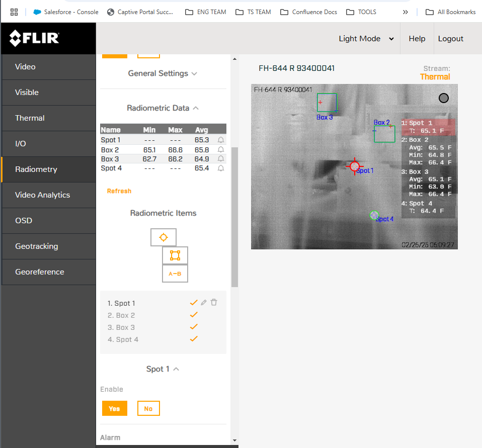Image resolution: width=482 pixels, height=448 pixels.
Task: Collapse the Radiometric Data section
Action: (163, 107)
